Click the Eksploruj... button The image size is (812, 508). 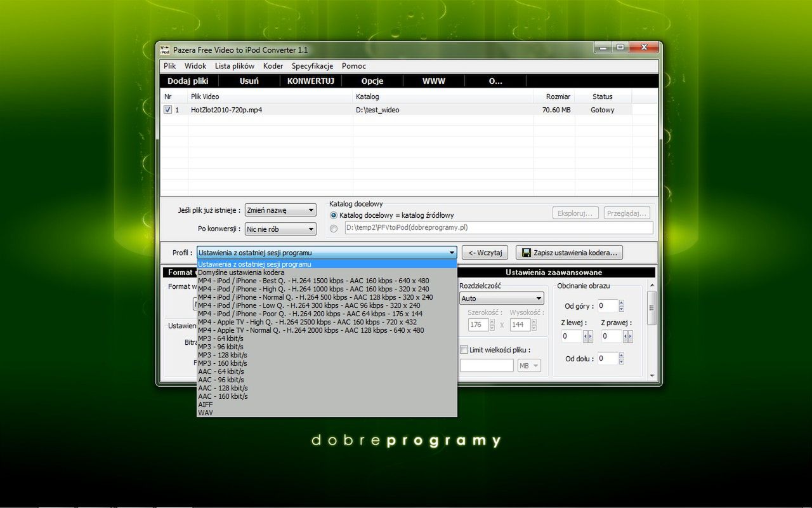pyautogui.click(x=576, y=213)
